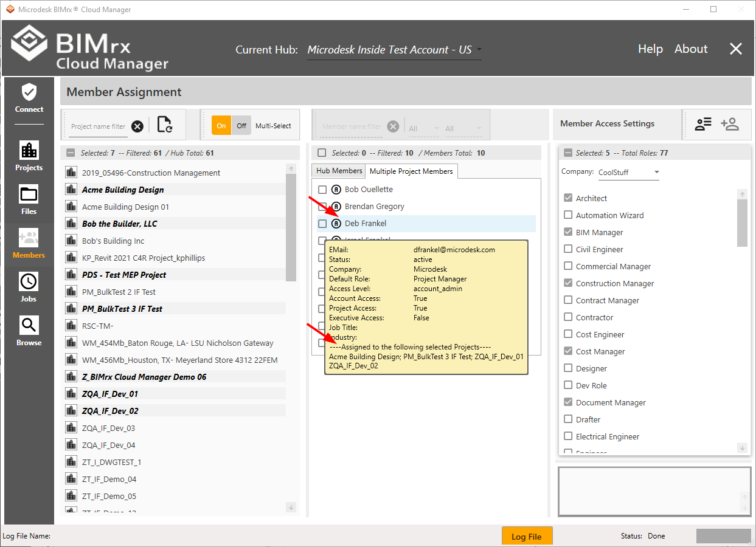Clear the project name filter
The height and width of the screenshot is (547, 756).
137,126
